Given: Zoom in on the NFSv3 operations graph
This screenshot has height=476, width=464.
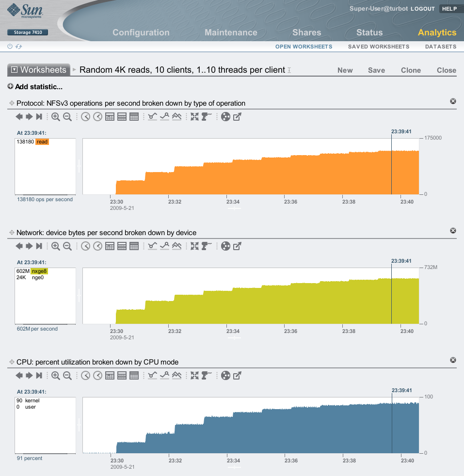Looking at the screenshot, I should coord(56,117).
